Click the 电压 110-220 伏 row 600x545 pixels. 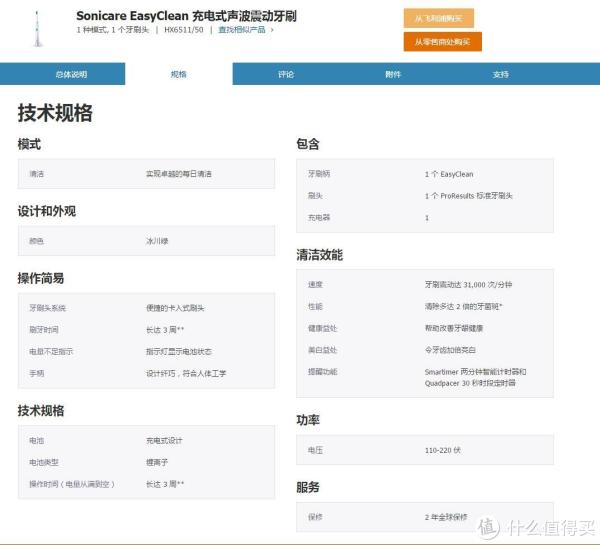coord(424,451)
